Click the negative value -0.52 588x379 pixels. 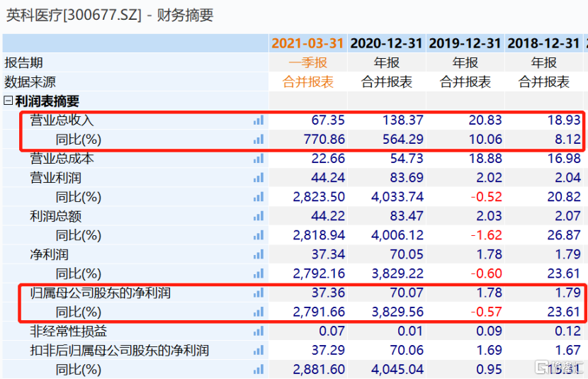487,197
